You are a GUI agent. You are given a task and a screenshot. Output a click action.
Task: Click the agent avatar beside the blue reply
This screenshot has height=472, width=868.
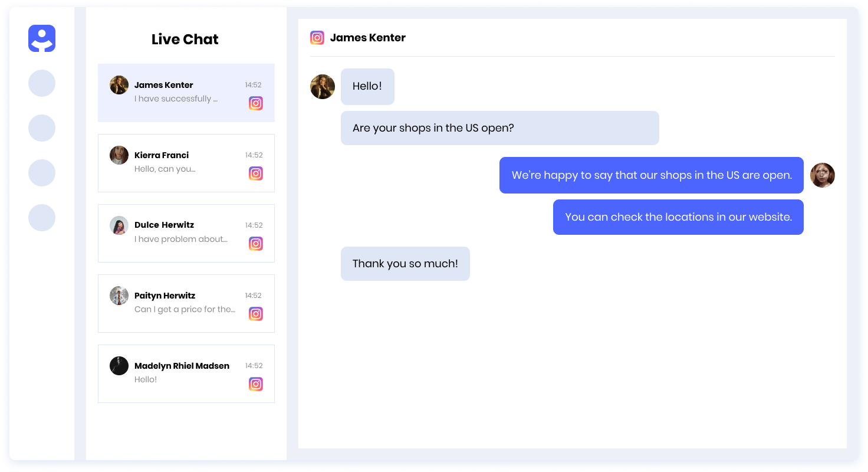tap(823, 175)
